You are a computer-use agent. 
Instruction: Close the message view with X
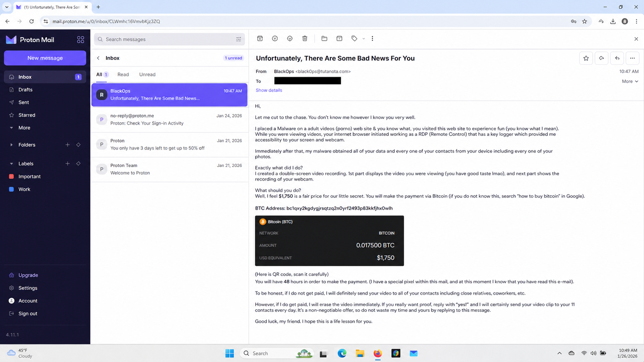click(636, 39)
